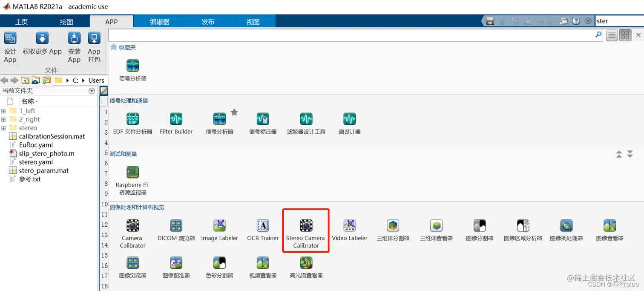Switch the app gallery to grid view
Image resolution: width=644 pixels, height=291 pixels.
pos(625,35)
